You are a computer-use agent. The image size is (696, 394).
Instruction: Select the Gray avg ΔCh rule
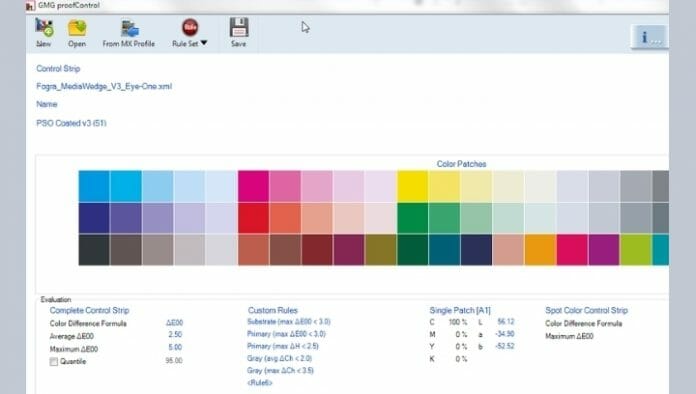(x=280, y=358)
